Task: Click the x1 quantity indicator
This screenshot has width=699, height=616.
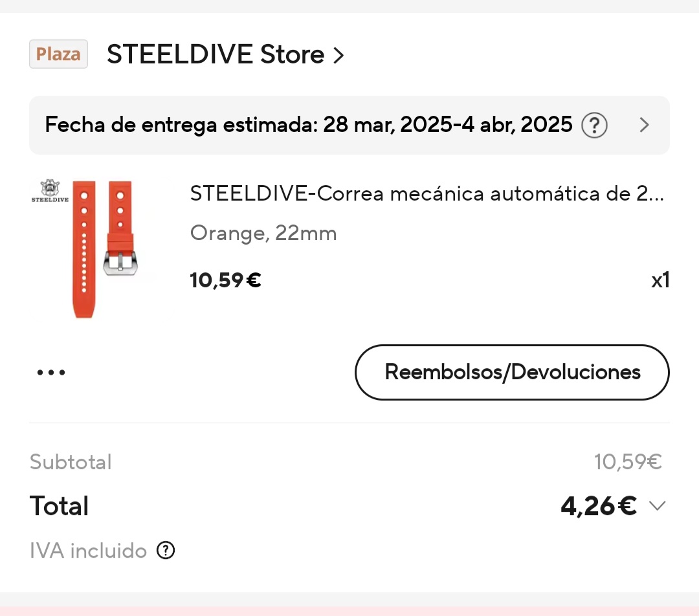Action: pos(660,280)
